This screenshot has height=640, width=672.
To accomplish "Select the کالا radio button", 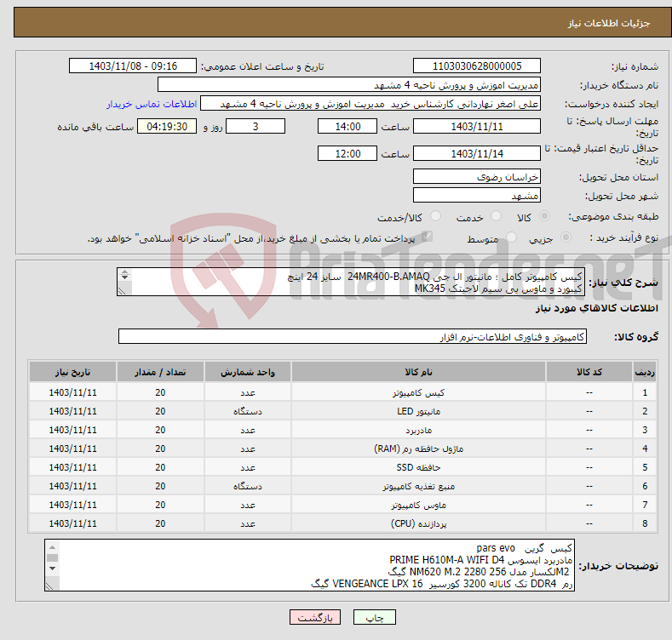I will coord(545,217).
